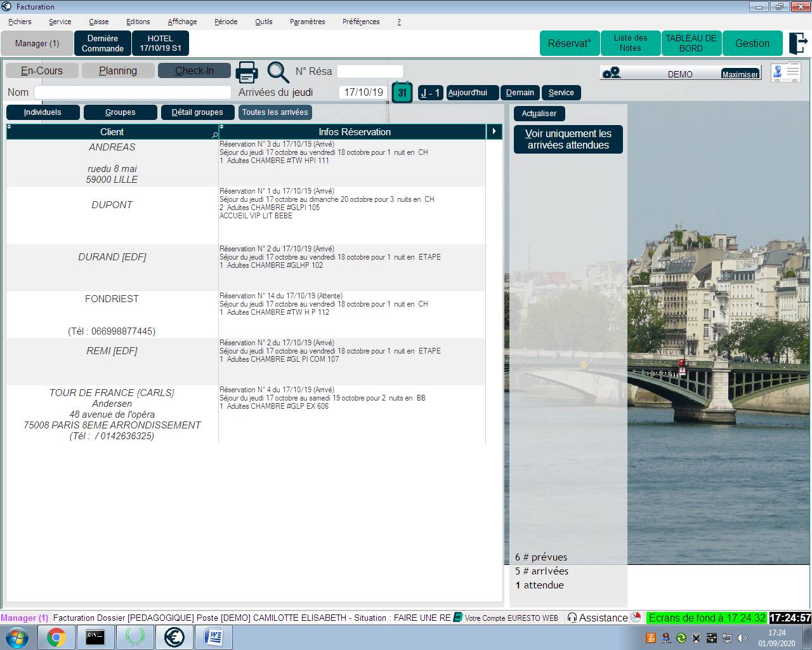Open the Caisse menu
This screenshot has height=650, width=812.
(98, 22)
